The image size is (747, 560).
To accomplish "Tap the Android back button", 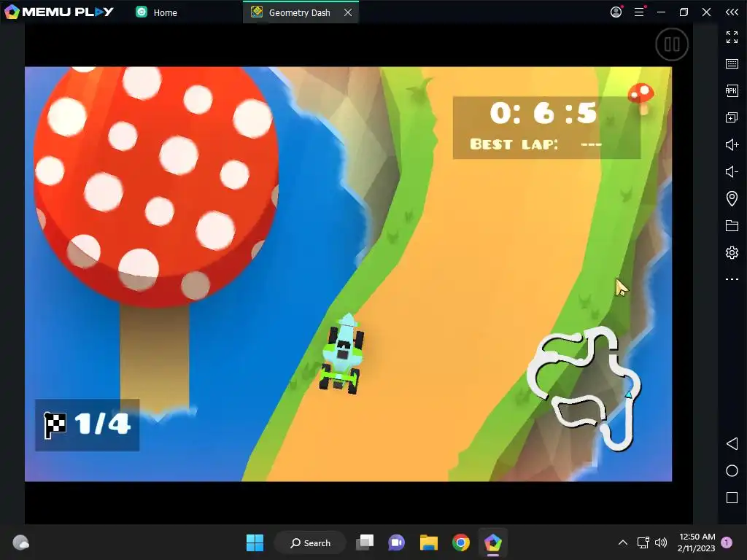I will (x=732, y=444).
